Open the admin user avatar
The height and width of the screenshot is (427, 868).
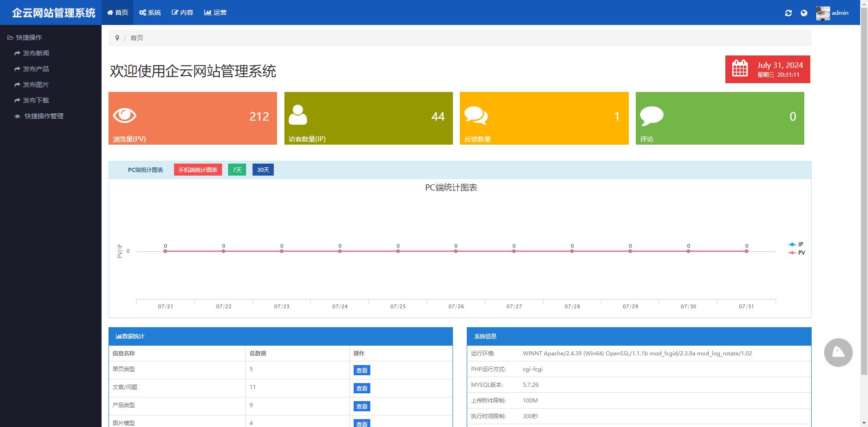pyautogui.click(x=823, y=13)
